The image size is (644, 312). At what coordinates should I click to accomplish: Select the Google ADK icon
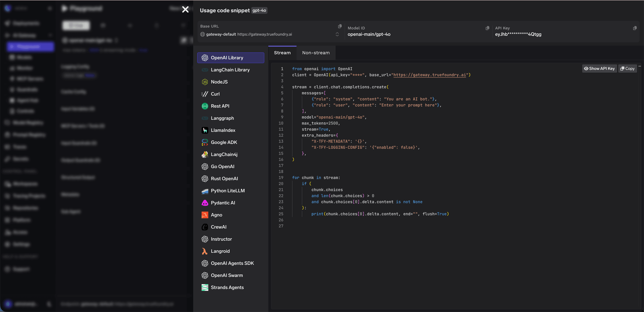pos(205,142)
